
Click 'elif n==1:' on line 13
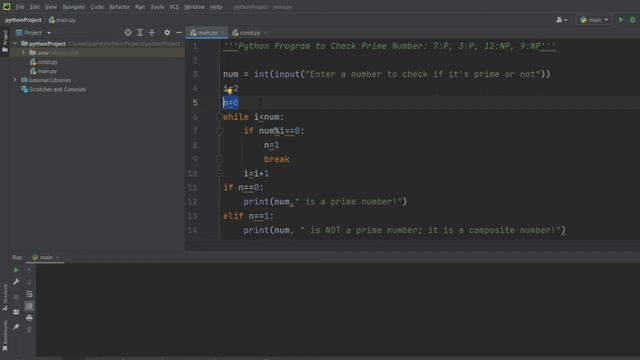click(249, 216)
